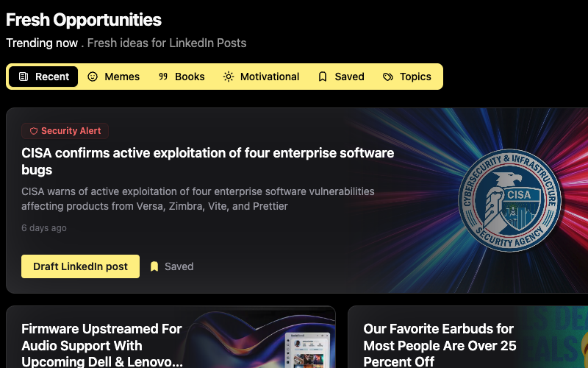Toggle the Saved label on the CISA article
The image size is (588, 368).
coord(179,266)
